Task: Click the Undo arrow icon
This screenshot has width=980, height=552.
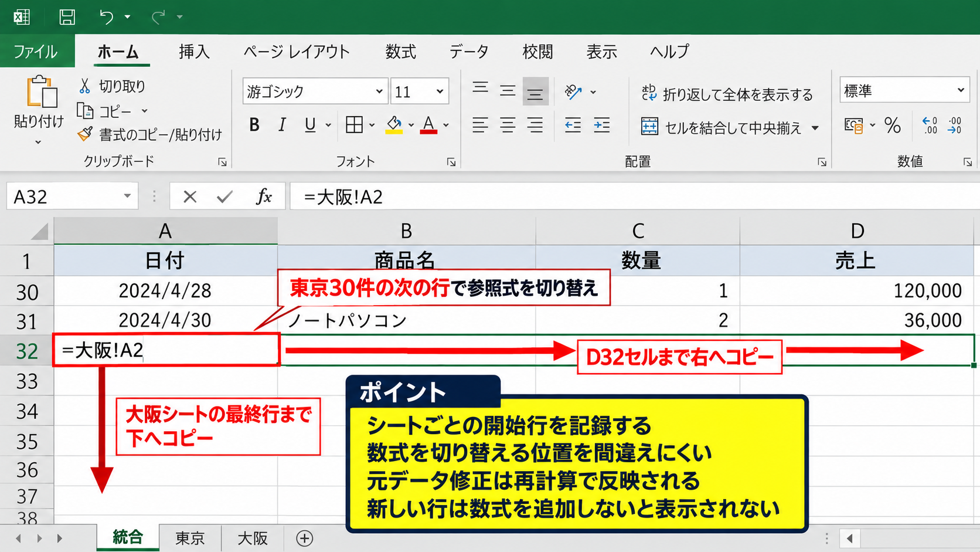Action: [107, 17]
